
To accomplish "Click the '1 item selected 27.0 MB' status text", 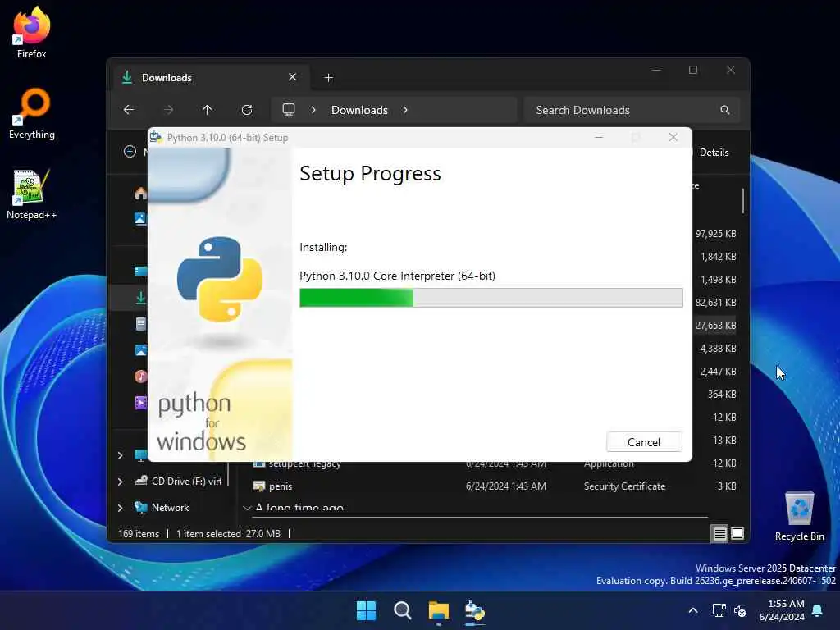I will 228,533.
